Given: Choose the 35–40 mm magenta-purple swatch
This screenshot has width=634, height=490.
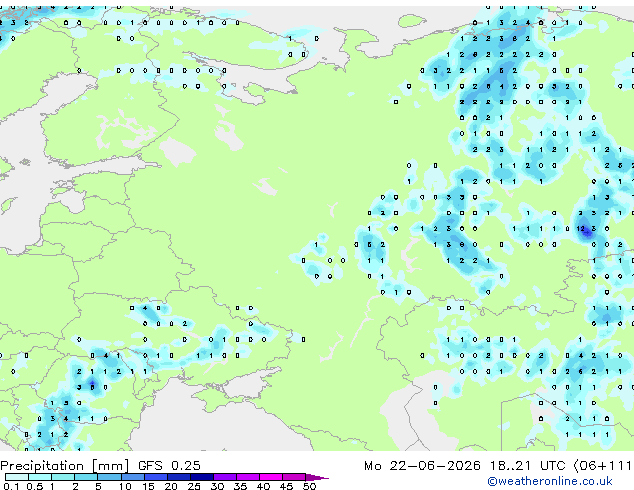Looking at the screenshot, I should (x=248, y=477).
